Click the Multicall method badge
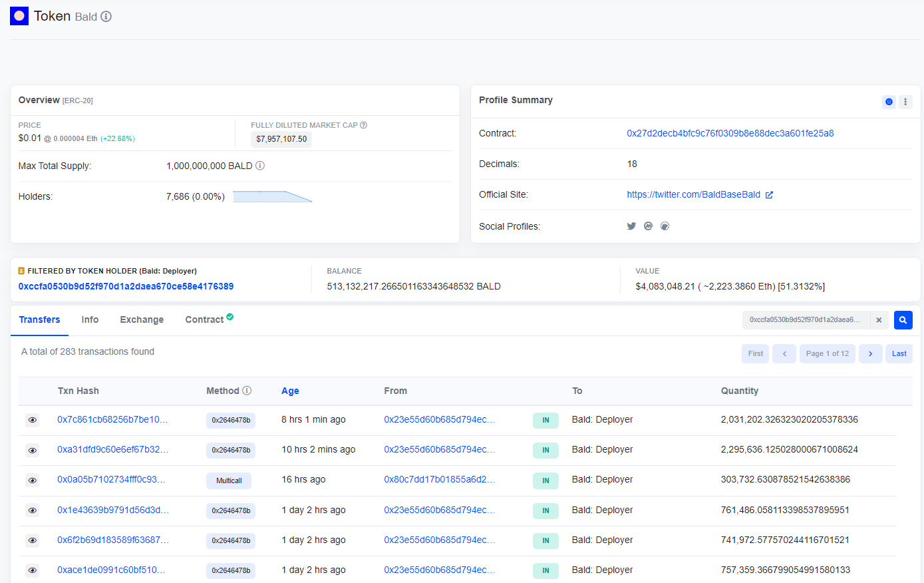 point(229,481)
